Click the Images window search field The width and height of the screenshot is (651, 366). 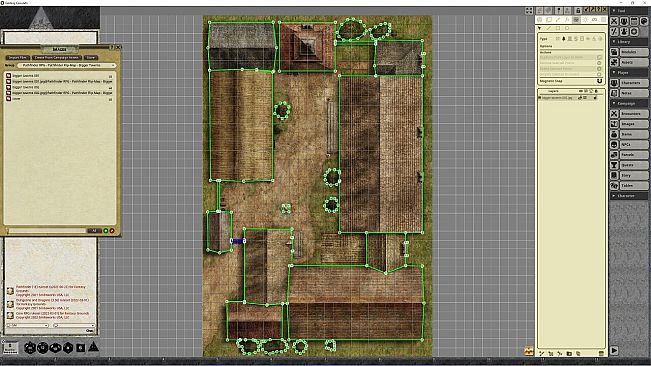click(46, 230)
